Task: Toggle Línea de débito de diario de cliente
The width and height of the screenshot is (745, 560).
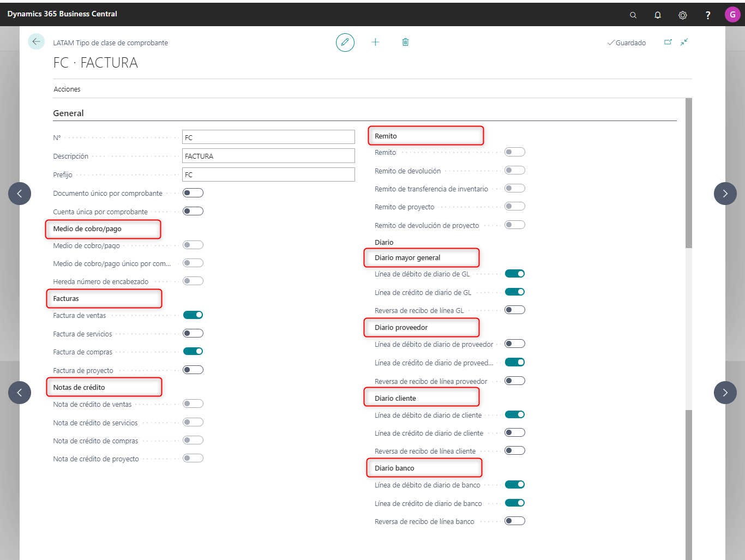Action: pyautogui.click(x=515, y=414)
